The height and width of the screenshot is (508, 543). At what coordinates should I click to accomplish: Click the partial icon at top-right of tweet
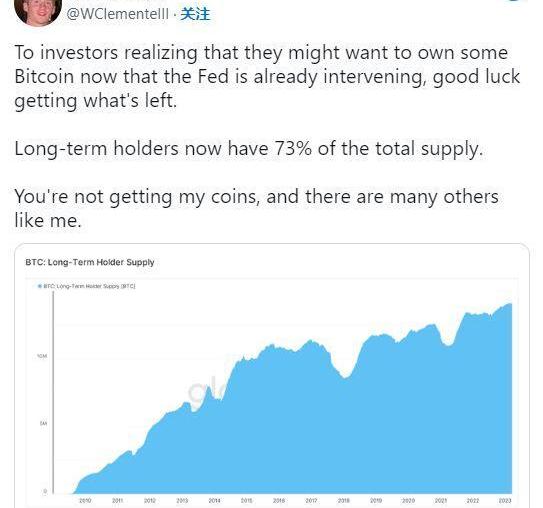coord(516,1)
